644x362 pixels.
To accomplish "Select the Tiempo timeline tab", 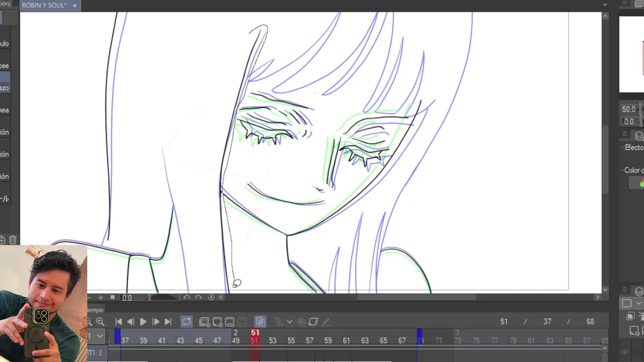I will (95, 310).
